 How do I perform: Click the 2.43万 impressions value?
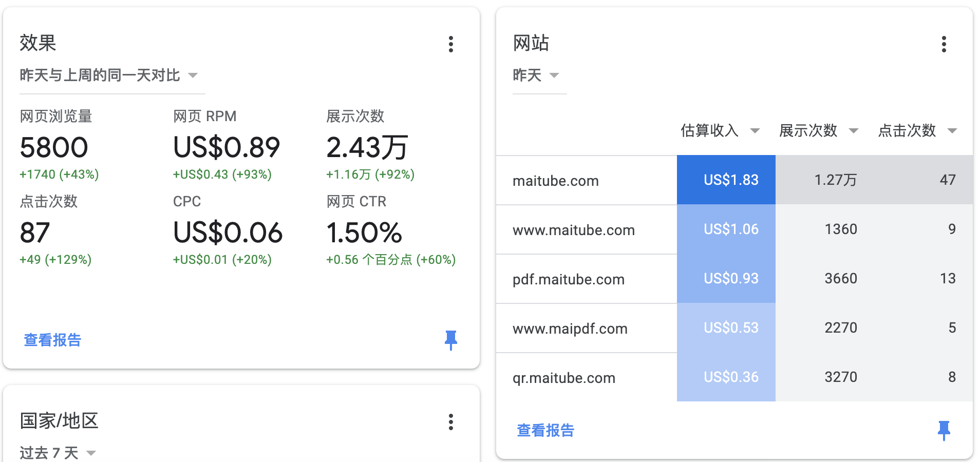click(x=367, y=147)
